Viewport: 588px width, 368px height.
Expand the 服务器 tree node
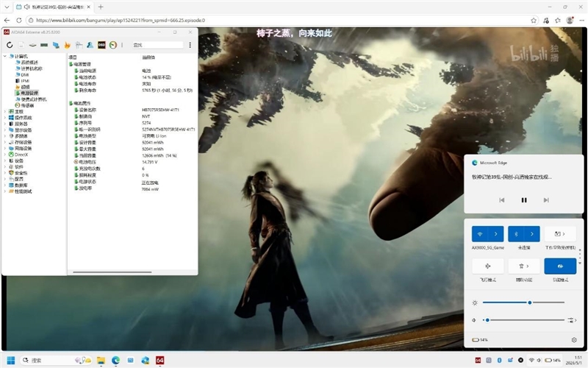coord(5,124)
